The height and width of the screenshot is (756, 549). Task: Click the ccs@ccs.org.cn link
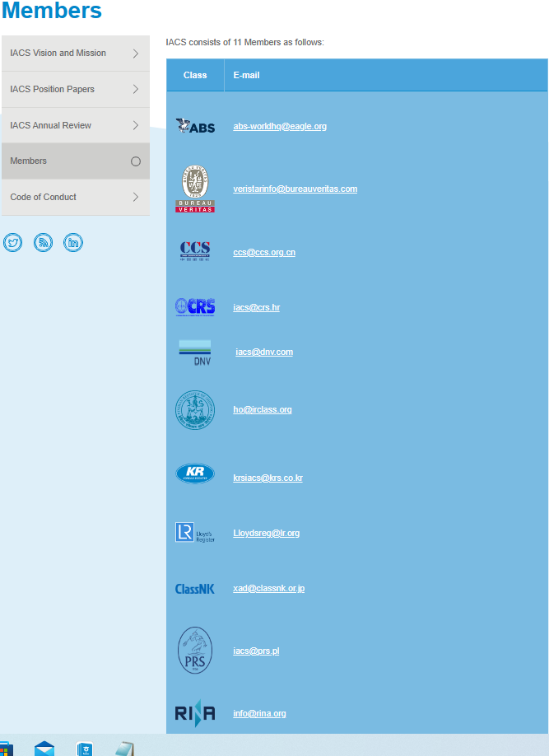[x=264, y=252]
